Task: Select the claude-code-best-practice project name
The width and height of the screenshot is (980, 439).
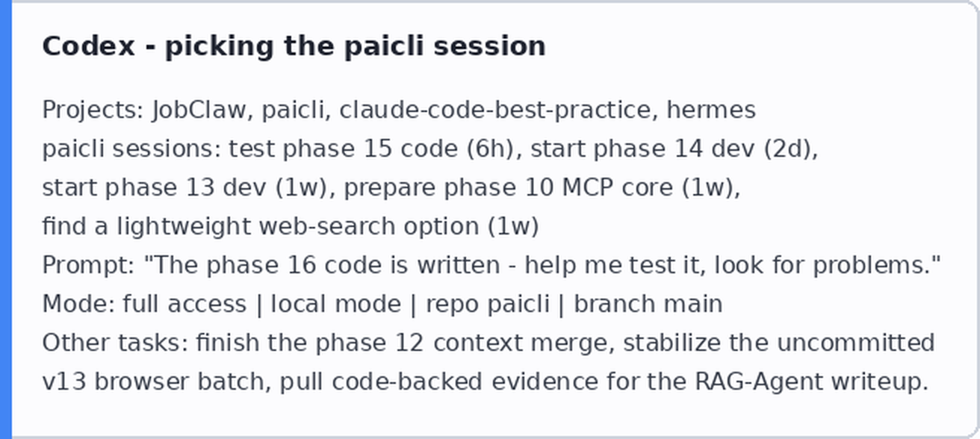Action: point(494,110)
